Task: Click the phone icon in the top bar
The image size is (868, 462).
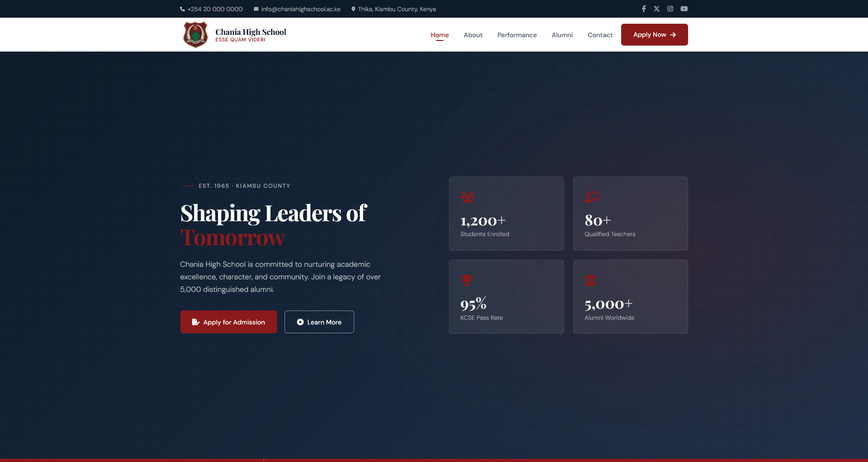Action: click(x=182, y=9)
